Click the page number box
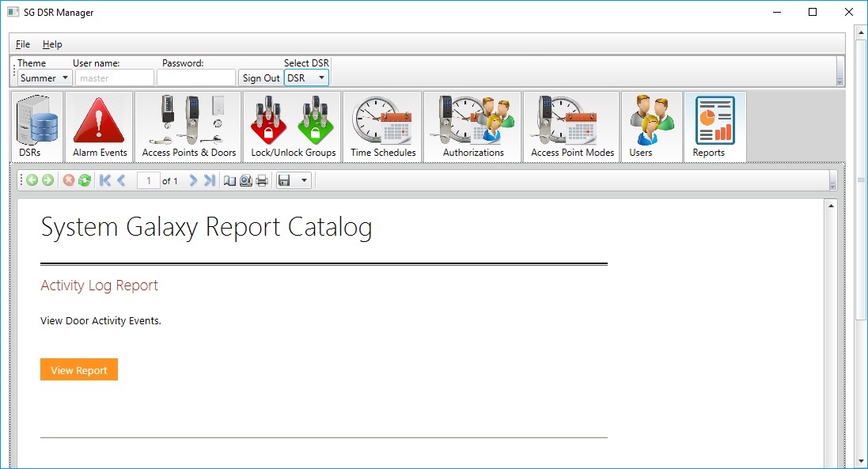Screen dimensions: 868x469 coord(148,180)
